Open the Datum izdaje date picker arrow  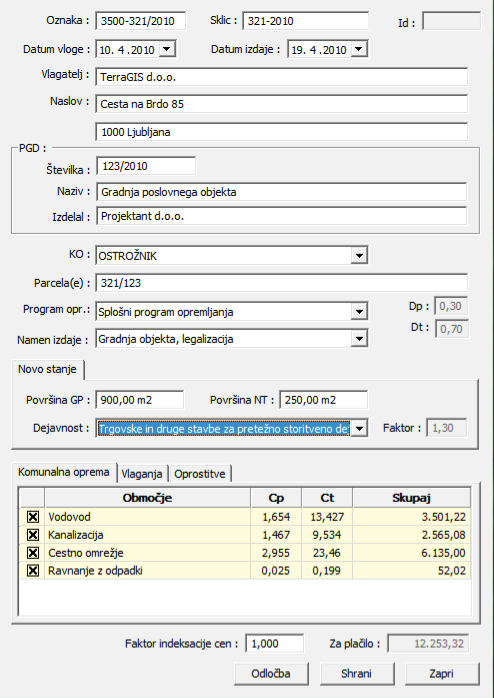point(359,49)
